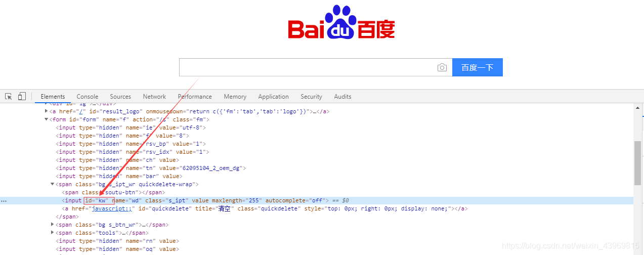Open the Console tab
The image size is (644, 255).
pos(88,97)
